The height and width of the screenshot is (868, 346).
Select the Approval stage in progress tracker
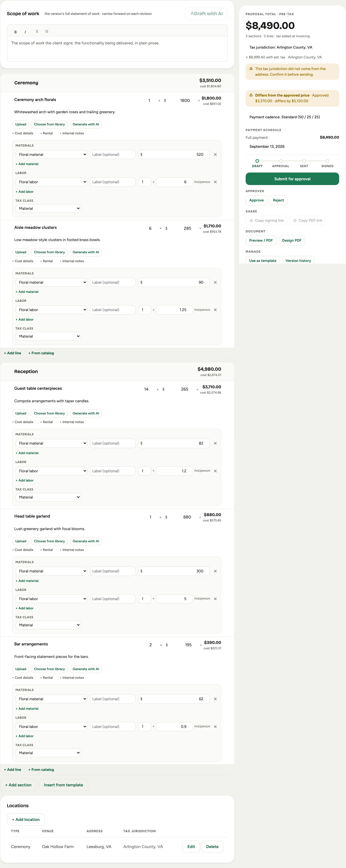pyautogui.click(x=281, y=163)
